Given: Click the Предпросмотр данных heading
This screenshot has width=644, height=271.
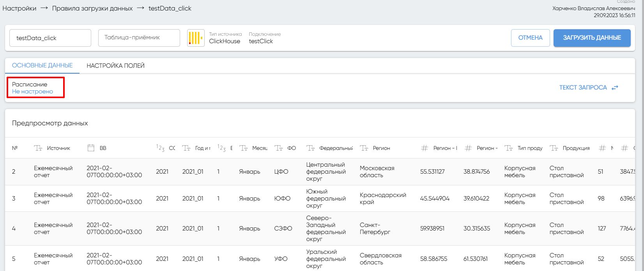Looking at the screenshot, I should point(50,123).
